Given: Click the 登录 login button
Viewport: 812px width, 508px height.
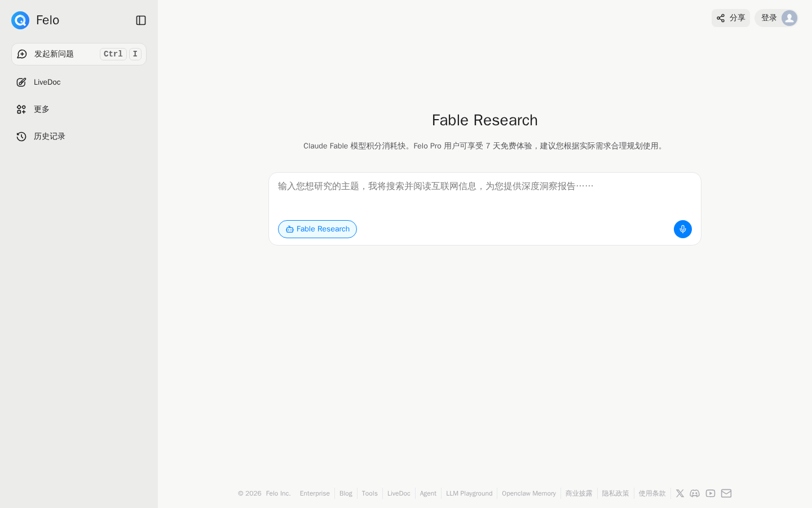Looking at the screenshot, I should click(776, 18).
